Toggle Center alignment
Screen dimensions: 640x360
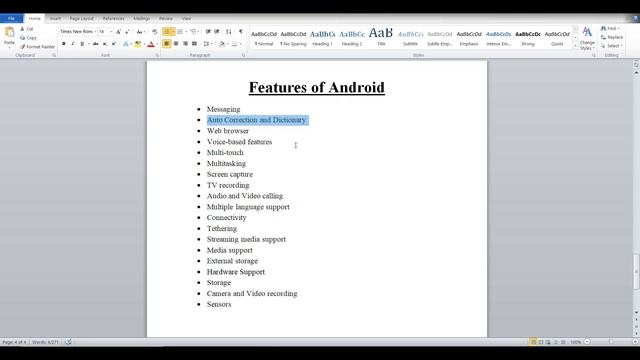tap(176, 44)
